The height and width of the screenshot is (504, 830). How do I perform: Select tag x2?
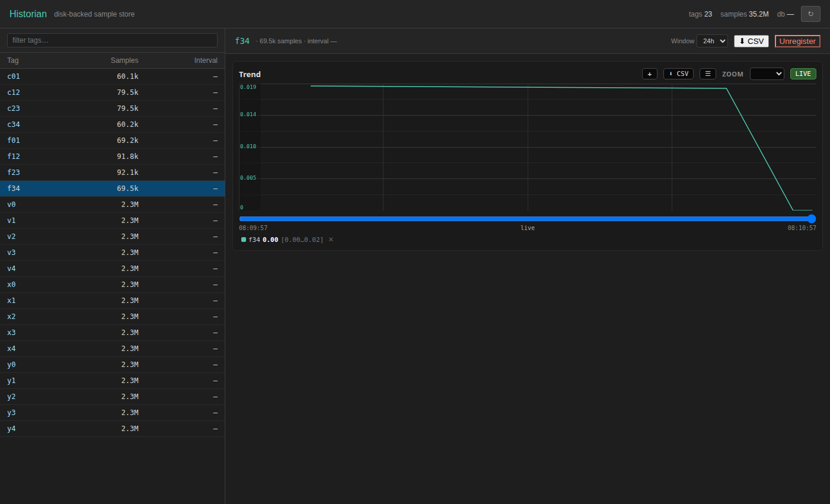click(112, 317)
